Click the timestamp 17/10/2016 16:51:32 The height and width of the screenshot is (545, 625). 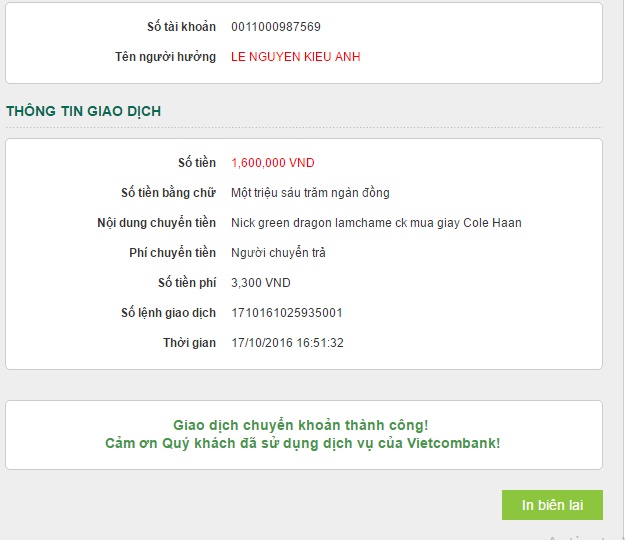point(287,343)
